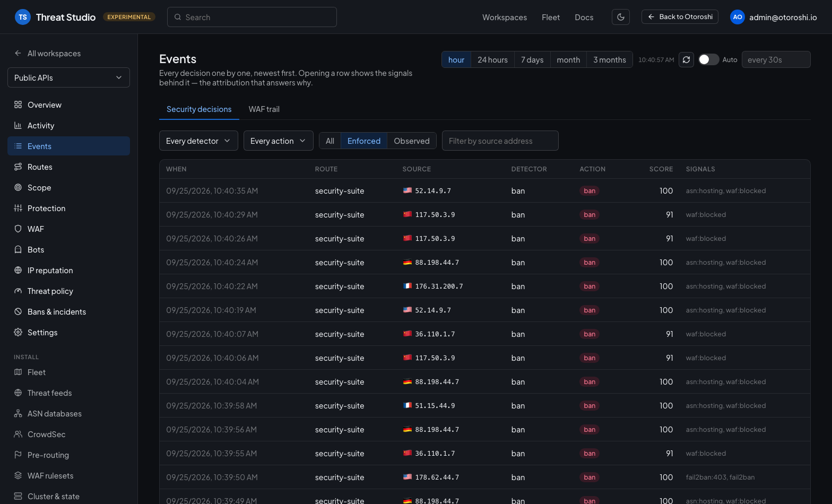Image resolution: width=832 pixels, height=504 pixels.
Task: Open the Public APIs workspace dropdown
Action: tap(68, 77)
